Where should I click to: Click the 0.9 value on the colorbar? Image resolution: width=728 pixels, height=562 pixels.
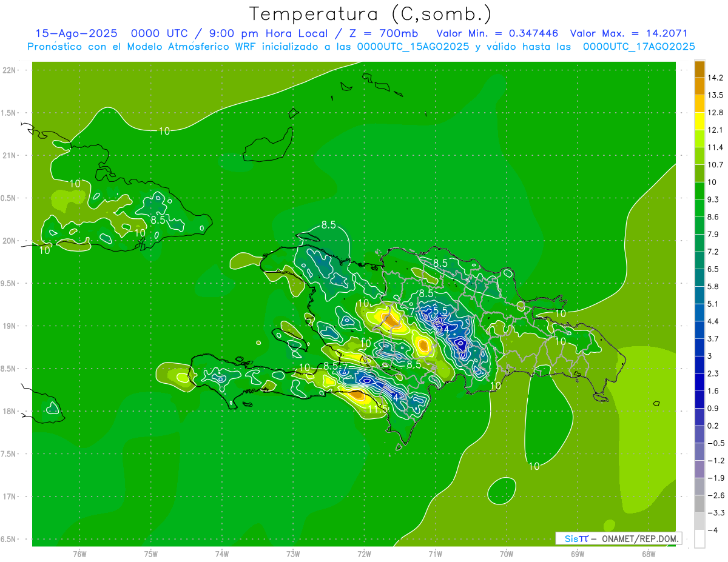(713, 408)
